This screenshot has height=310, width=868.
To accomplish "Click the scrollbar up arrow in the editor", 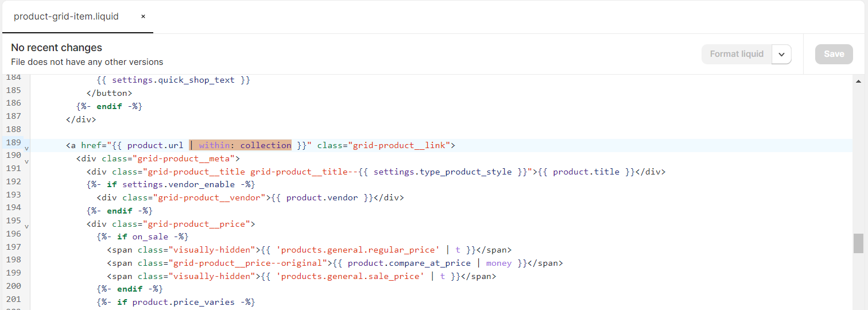I will pyautogui.click(x=858, y=82).
